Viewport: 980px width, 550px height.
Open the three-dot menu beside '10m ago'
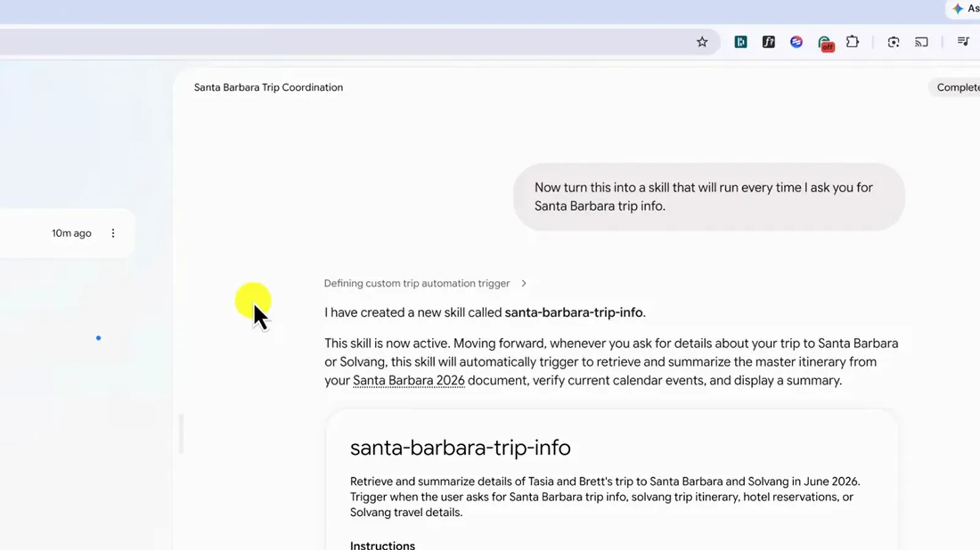pyautogui.click(x=113, y=233)
